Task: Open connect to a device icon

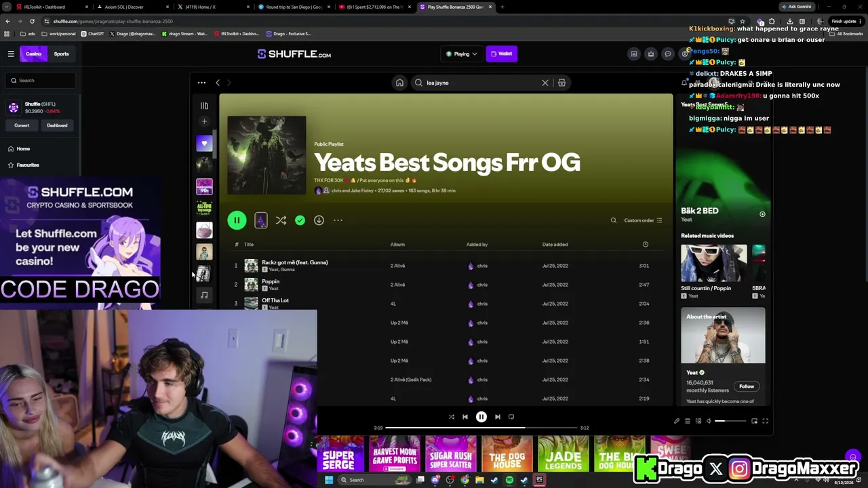Action: click(x=698, y=421)
